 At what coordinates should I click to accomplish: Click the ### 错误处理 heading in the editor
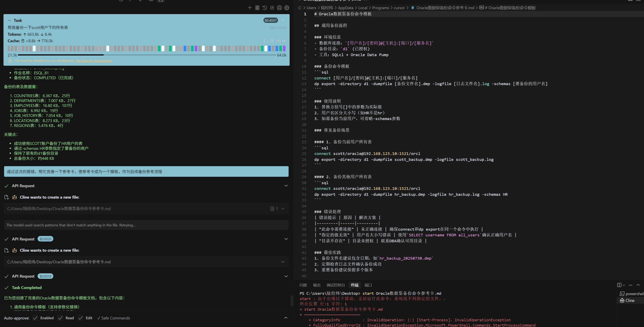327,212
